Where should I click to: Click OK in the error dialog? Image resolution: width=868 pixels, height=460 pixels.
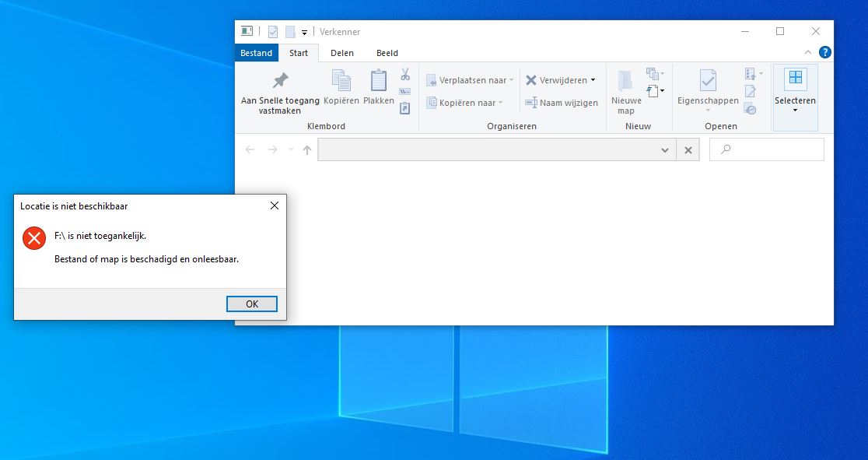252,304
